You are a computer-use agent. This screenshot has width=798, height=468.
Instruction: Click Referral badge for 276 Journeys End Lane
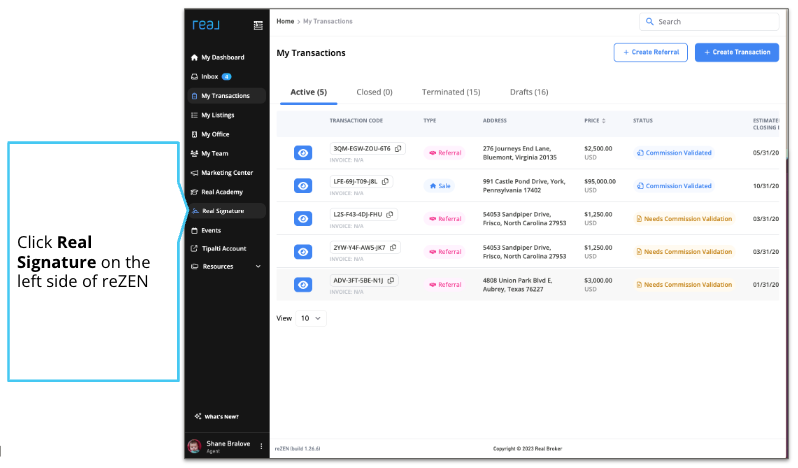(445, 153)
